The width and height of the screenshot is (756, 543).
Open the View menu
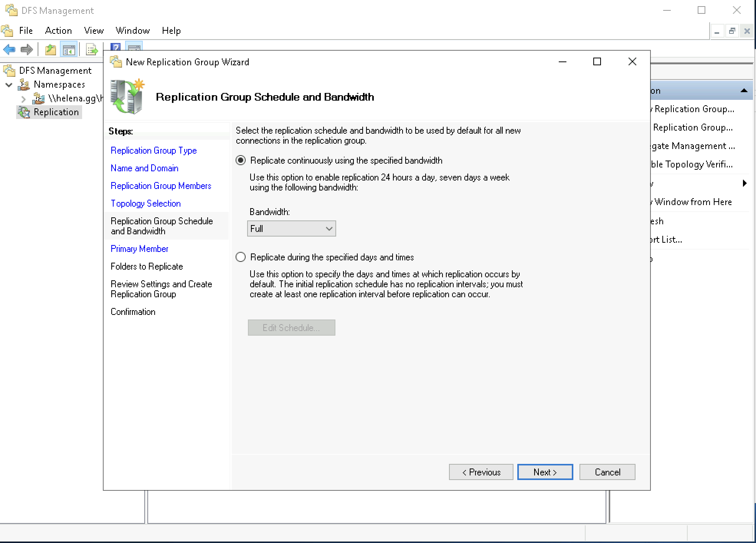(x=94, y=31)
